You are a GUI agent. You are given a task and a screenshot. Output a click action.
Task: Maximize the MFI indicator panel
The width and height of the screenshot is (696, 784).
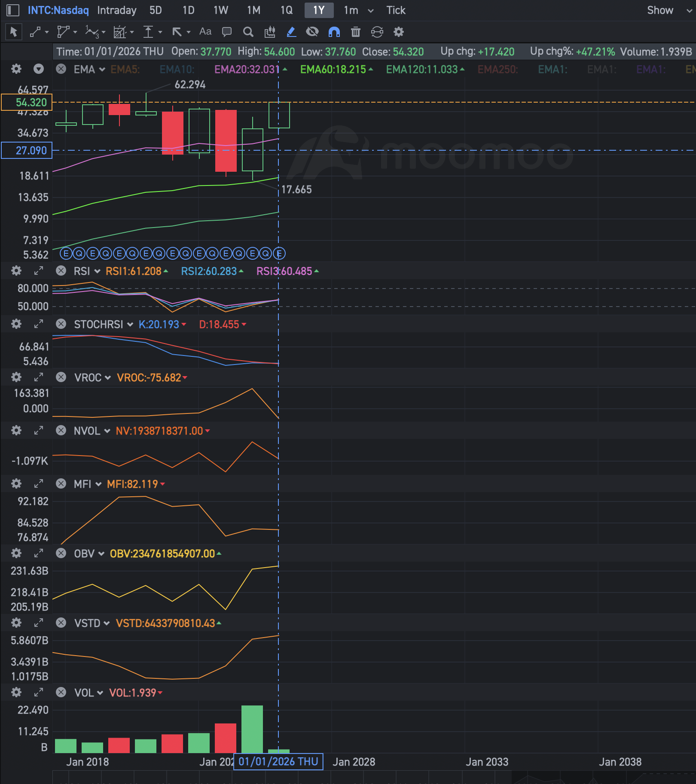point(39,484)
